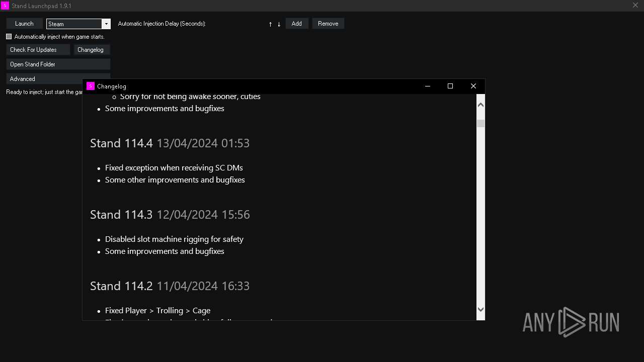The image size is (644, 362).
Task: Open the Changelog button in Launchpad
Action: tap(92, 50)
